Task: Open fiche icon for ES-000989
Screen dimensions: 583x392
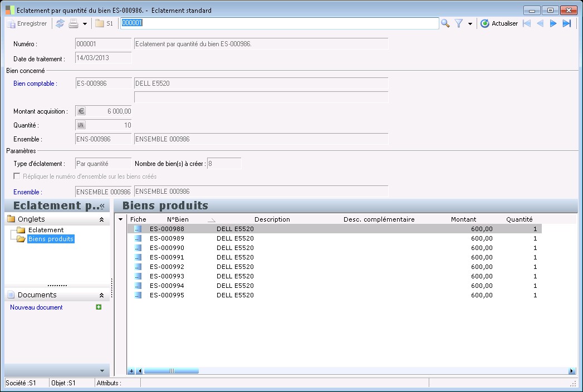Action: coord(138,238)
